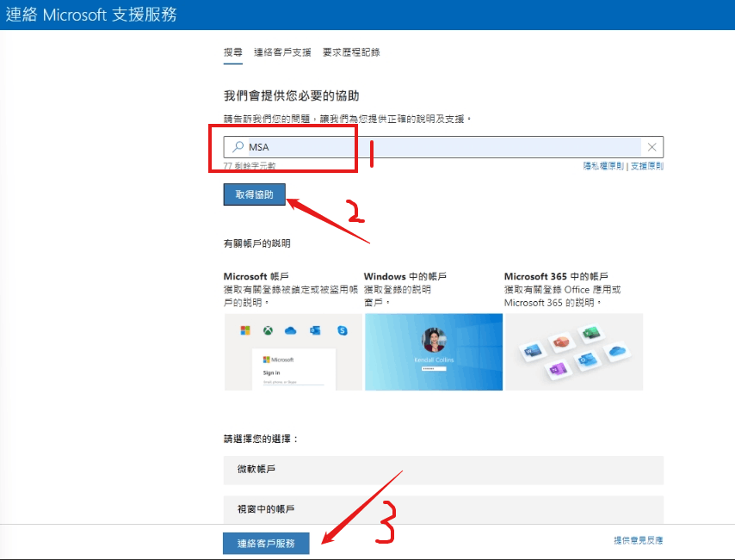This screenshot has height=560, width=735.
Task: Open the 支援原則 link
Action: tap(647, 166)
